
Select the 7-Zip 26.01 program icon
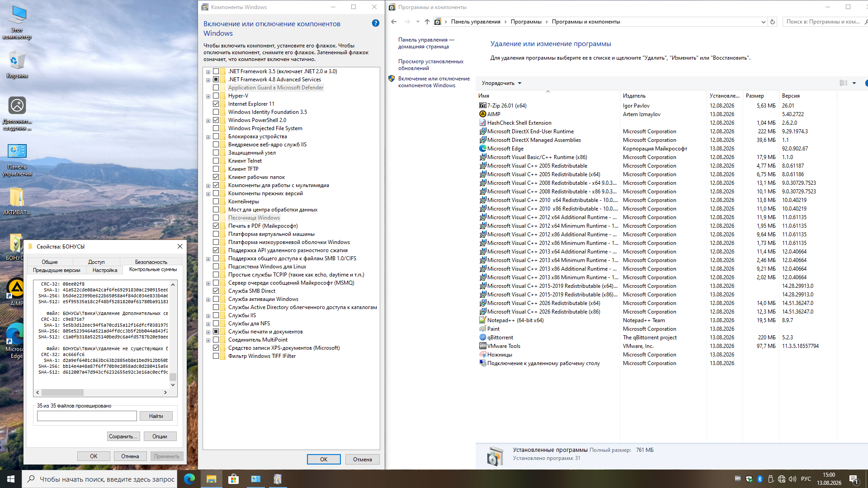point(482,106)
